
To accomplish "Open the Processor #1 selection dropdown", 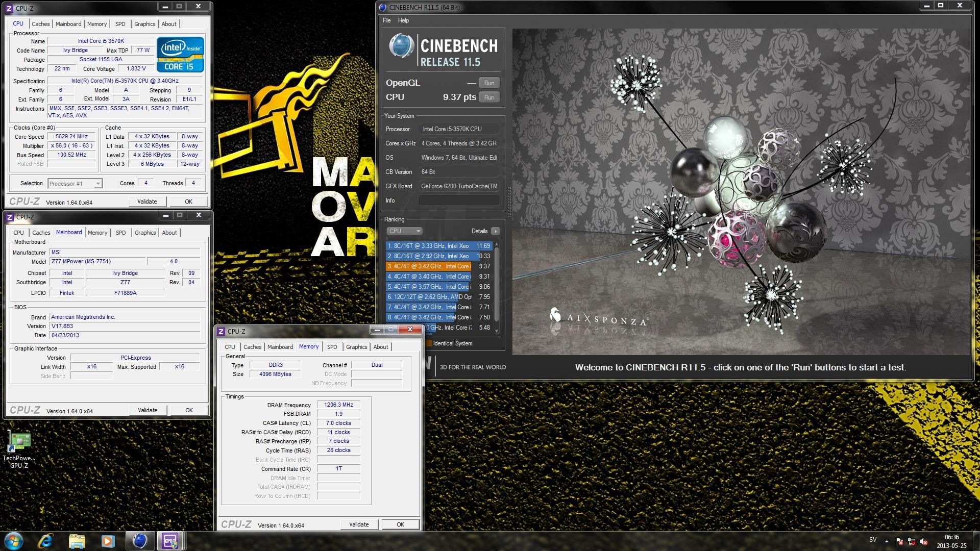I will [x=75, y=184].
